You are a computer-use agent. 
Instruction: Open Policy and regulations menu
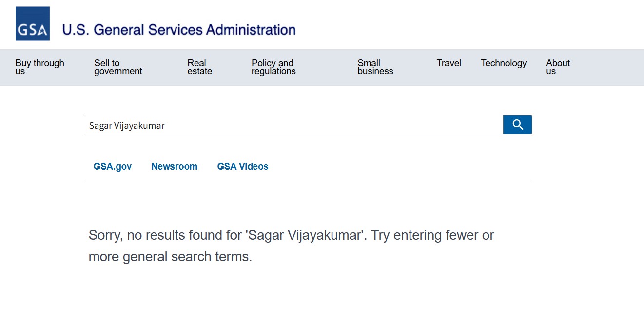(x=273, y=67)
